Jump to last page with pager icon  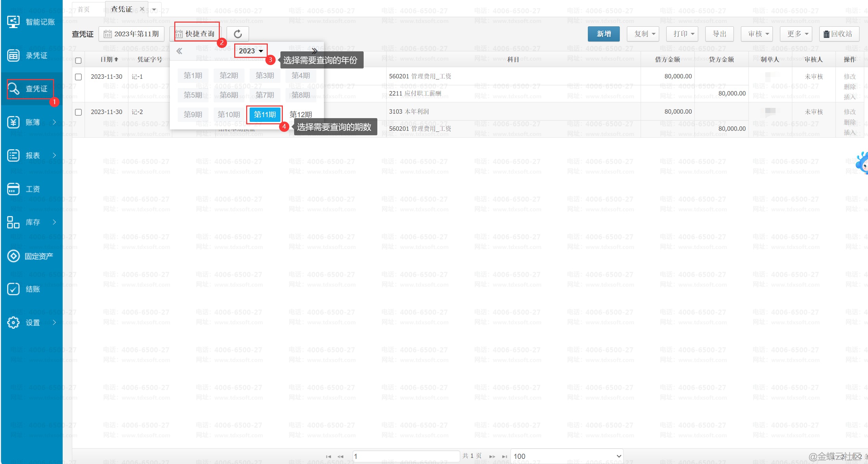[504, 456]
